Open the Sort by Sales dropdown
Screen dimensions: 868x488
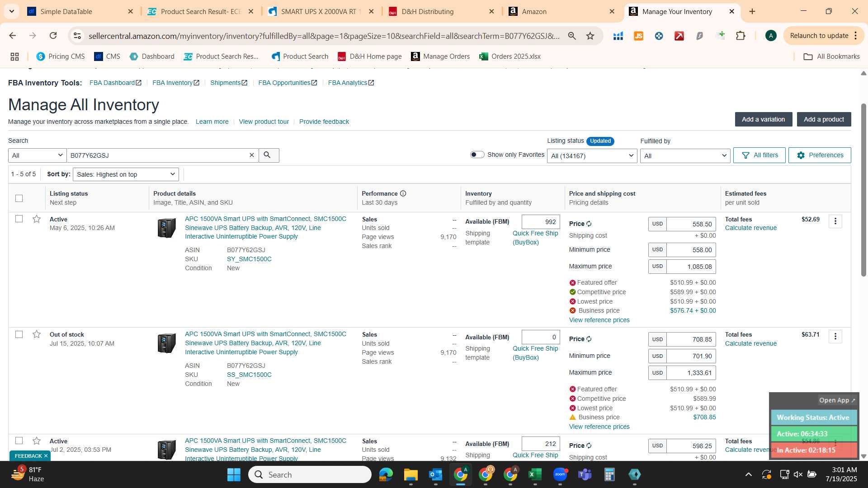click(126, 174)
